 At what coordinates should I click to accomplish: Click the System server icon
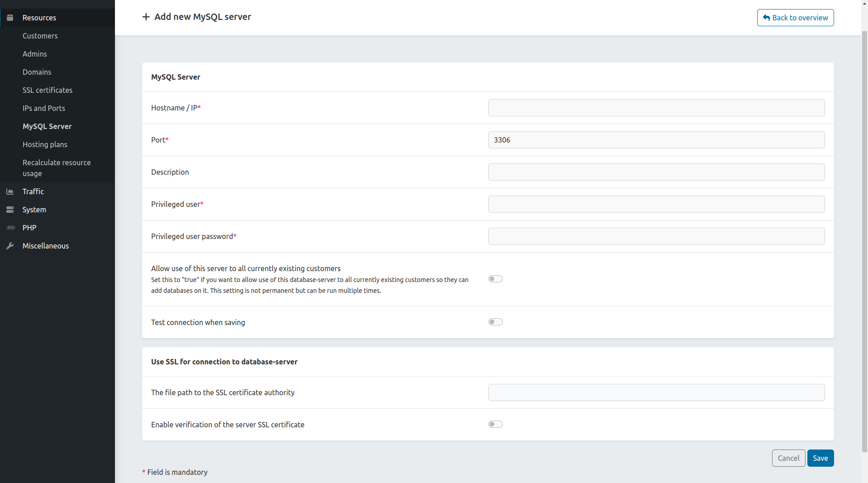tap(10, 210)
